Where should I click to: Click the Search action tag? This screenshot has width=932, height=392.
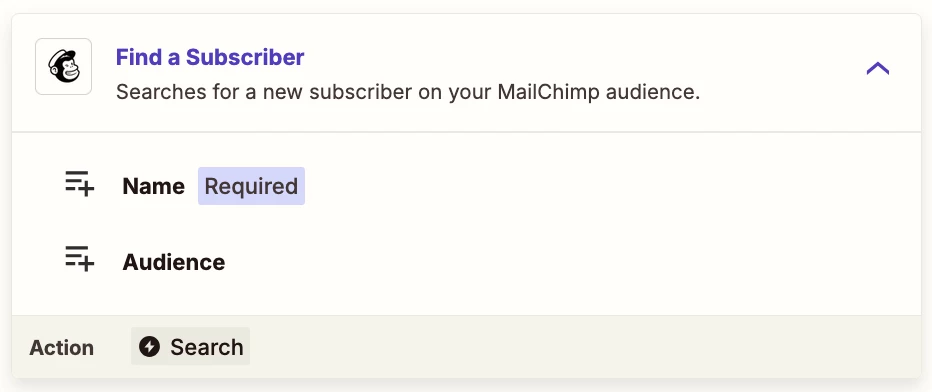point(190,346)
